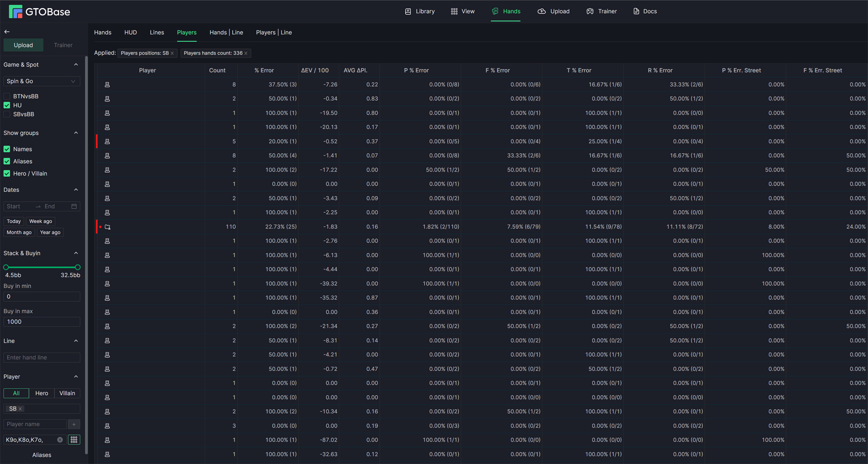
Task: Open the Trainer page in top navigation
Action: [602, 11]
